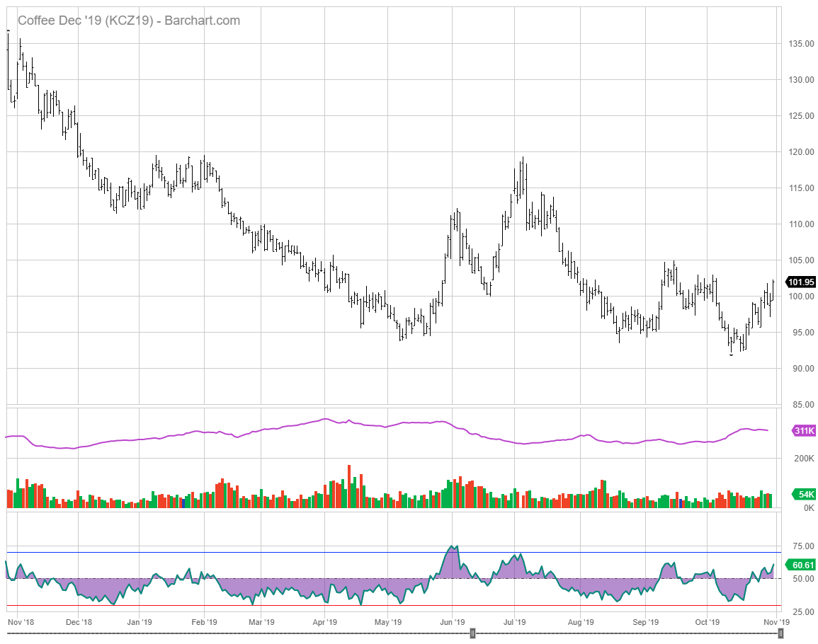Viewport: 818px width, 644px height.
Task: Click the Apr '19 date axis label
Action: 324,622
